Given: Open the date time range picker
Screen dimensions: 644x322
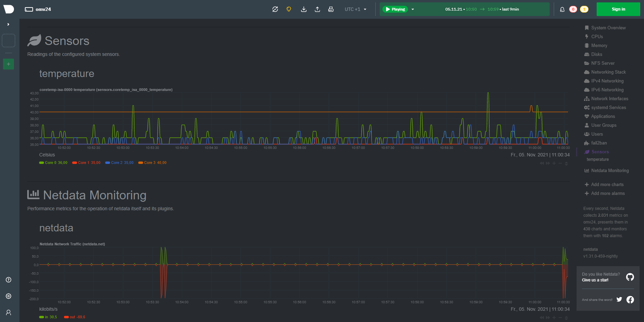Looking at the screenshot, I should click(482, 9).
